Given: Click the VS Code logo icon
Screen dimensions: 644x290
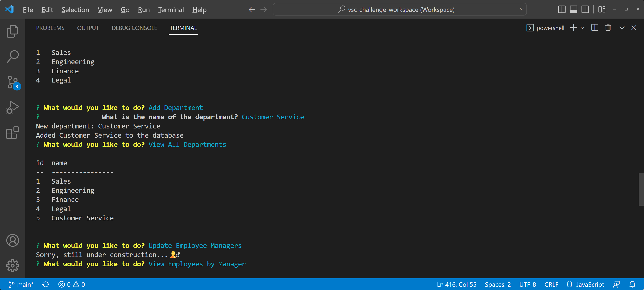Looking at the screenshot, I should tap(9, 9).
